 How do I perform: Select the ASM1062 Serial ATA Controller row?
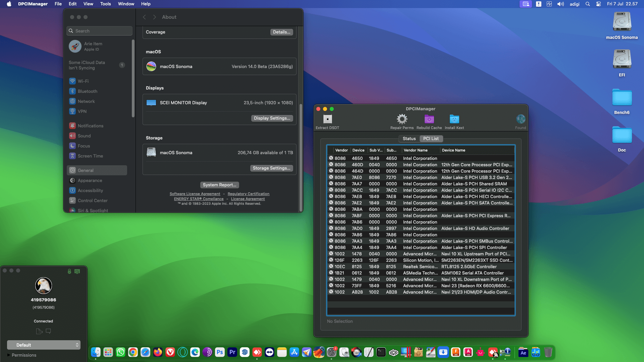[421, 273]
